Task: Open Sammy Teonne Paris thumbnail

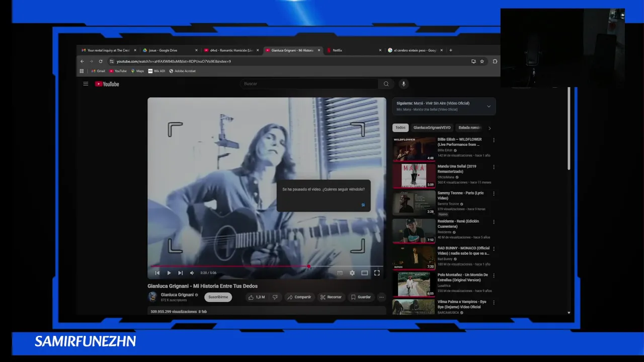Action: (x=414, y=203)
